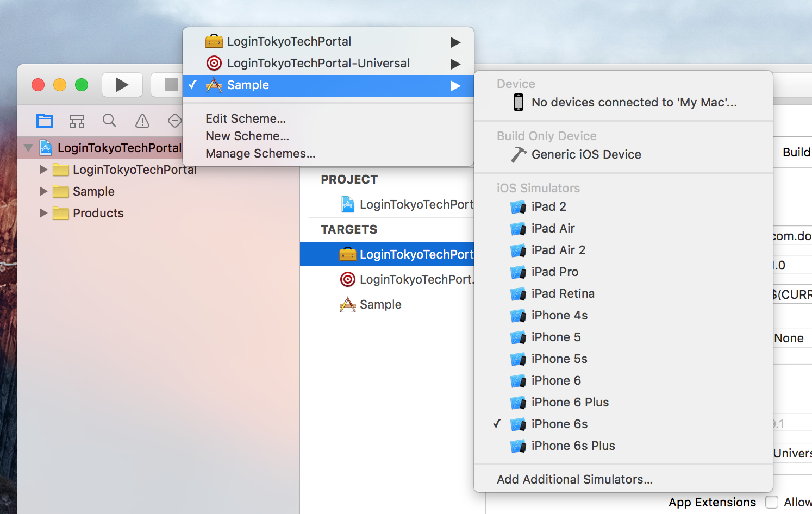Click the Sample app target icon in TARGETS
812x514 pixels.
click(x=348, y=304)
